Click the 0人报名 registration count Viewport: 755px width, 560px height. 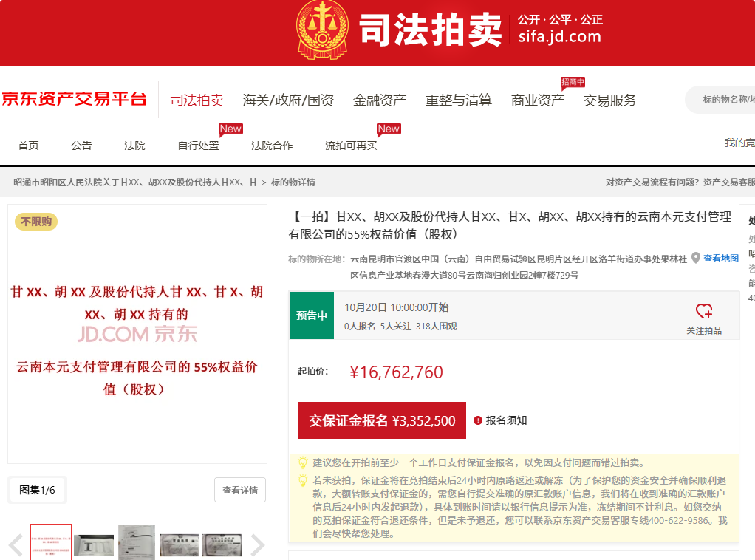click(x=360, y=326)
